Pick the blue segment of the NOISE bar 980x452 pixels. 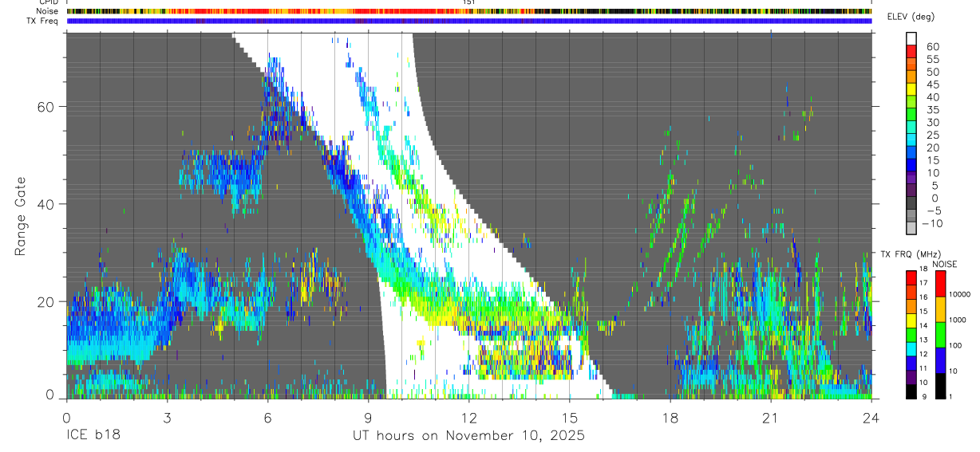coord(940,360)
